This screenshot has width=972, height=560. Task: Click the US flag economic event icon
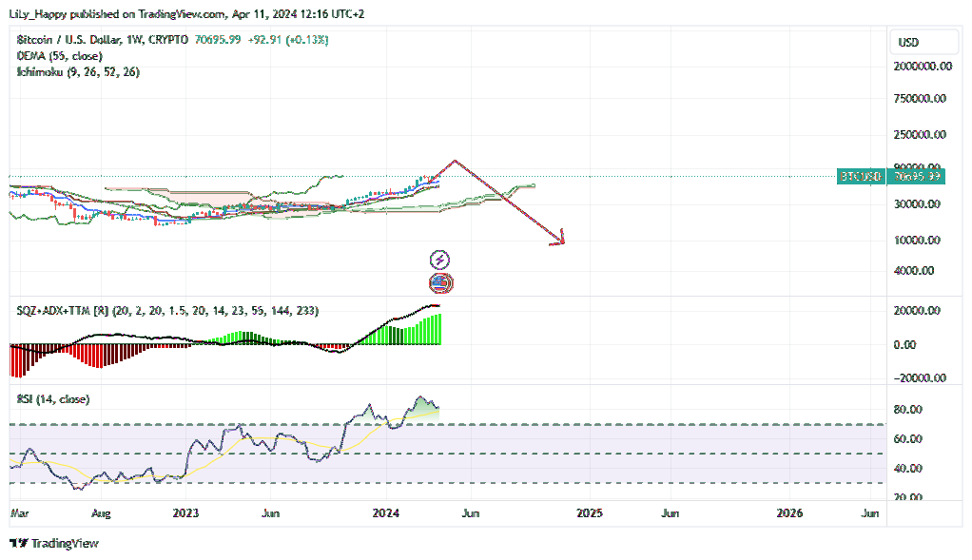tap(440, 283)
